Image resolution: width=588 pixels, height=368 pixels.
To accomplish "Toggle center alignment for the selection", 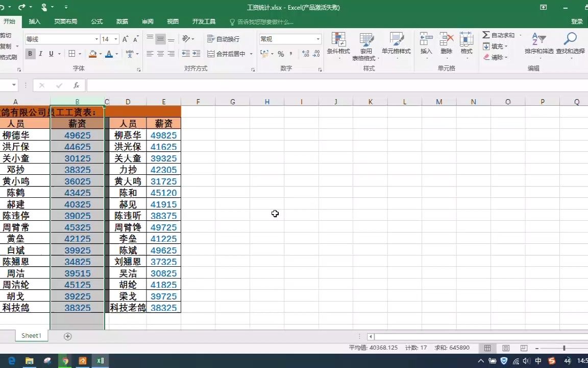I will point(160,54).
